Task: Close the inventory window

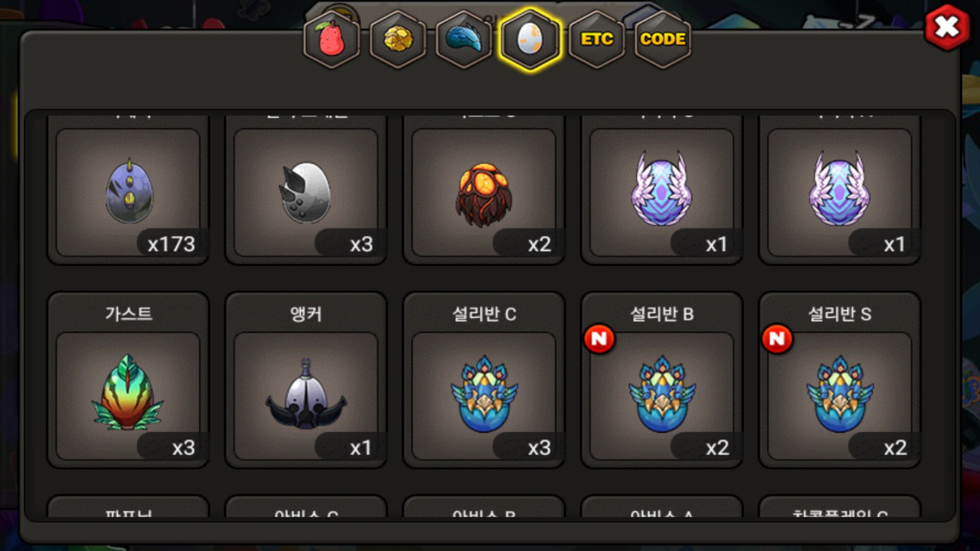Action: 947,27
